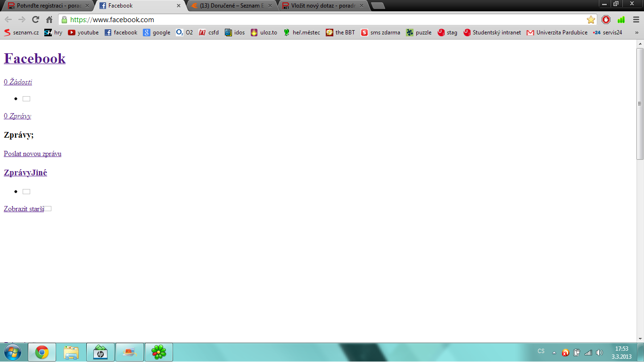
Task: Open the uloz.to bookmark
Action: 264,33
